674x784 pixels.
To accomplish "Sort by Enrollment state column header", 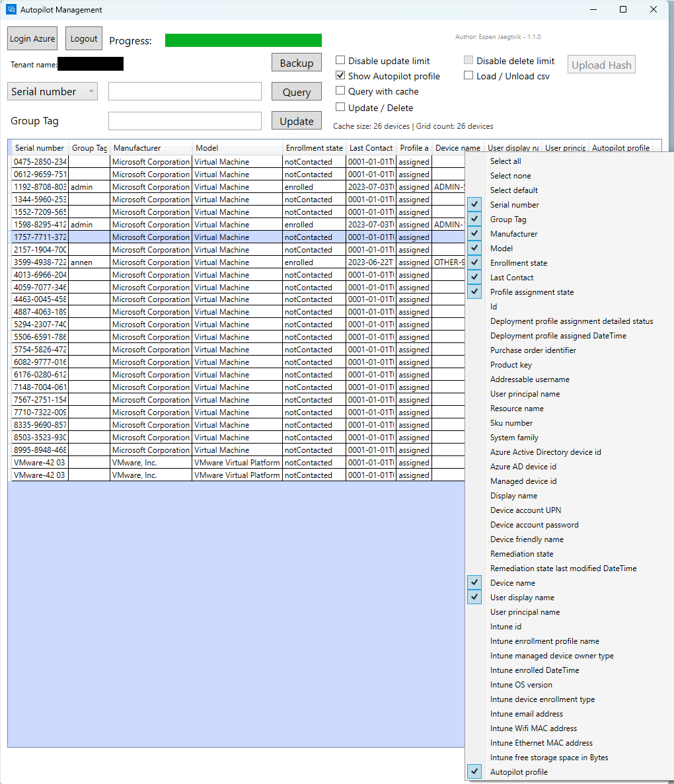I will (315, 148).
